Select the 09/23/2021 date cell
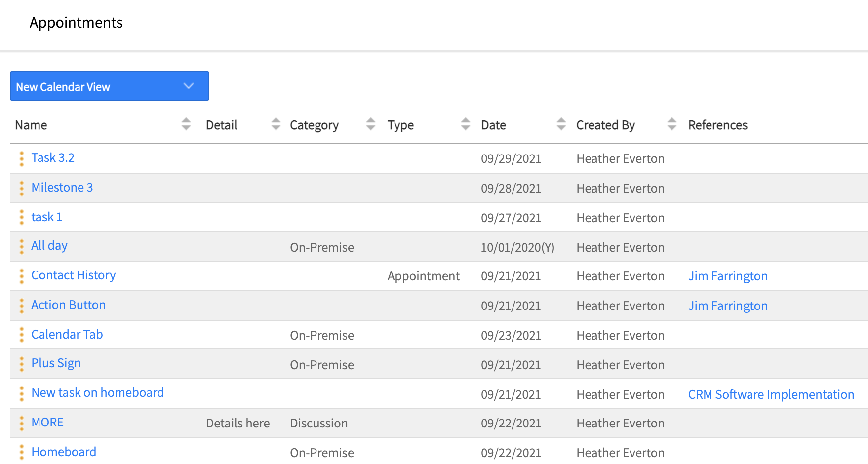This screenshot has height=464, width=868. pyautogui.click(x=511, y=336)
